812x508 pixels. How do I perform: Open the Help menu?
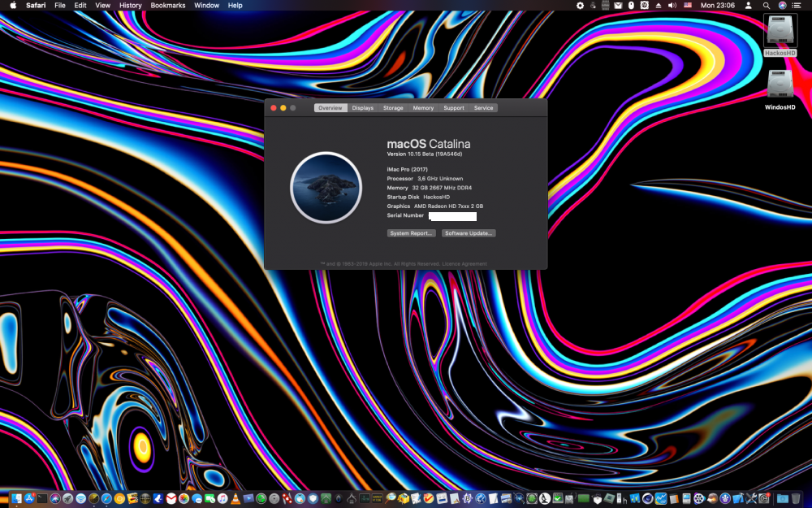coord(235,5)
